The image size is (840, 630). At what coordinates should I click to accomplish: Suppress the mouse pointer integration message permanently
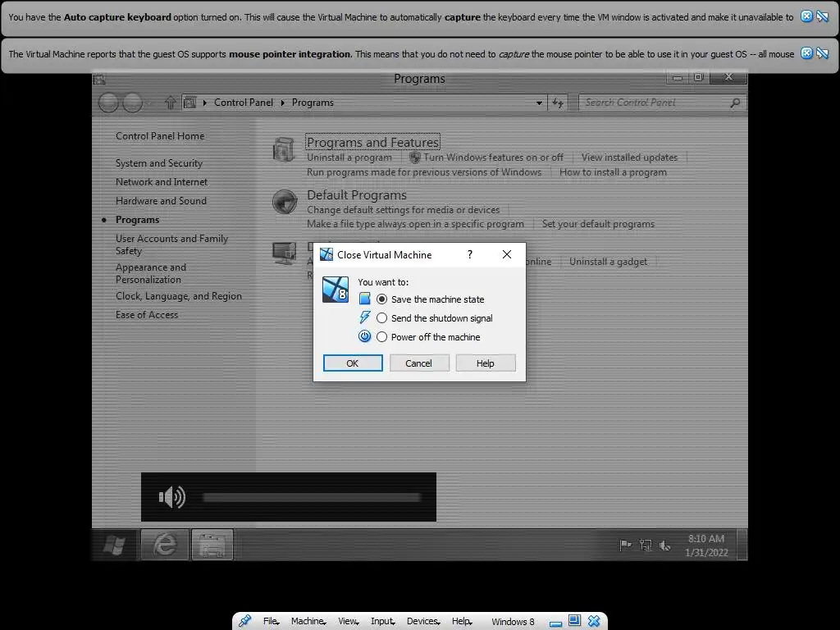[823, 52]
